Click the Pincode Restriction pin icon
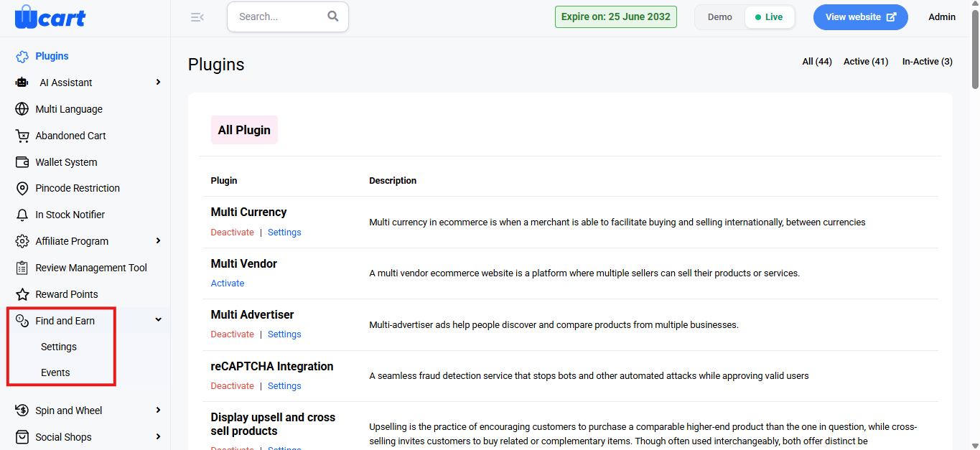Screen dimensions: 980x450 (22, 188)
